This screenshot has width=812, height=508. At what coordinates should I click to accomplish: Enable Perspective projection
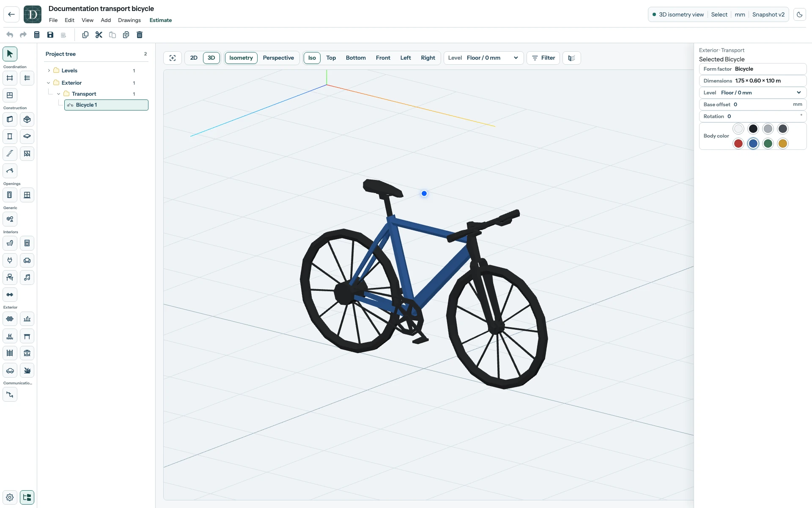278,58
